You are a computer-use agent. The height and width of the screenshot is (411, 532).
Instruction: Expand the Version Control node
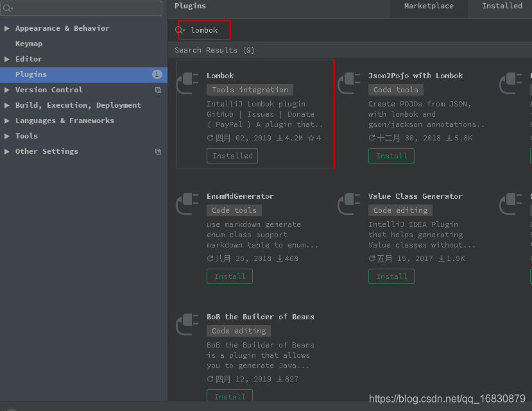[x=7, y=90]
